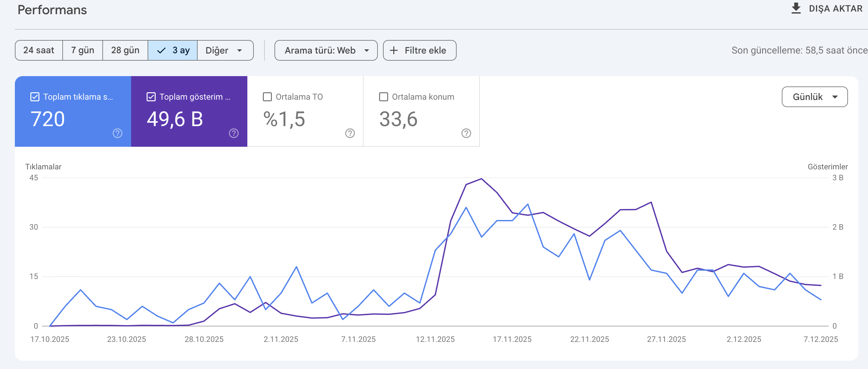Open help icon on Ortalama TO card

[350, 133]
